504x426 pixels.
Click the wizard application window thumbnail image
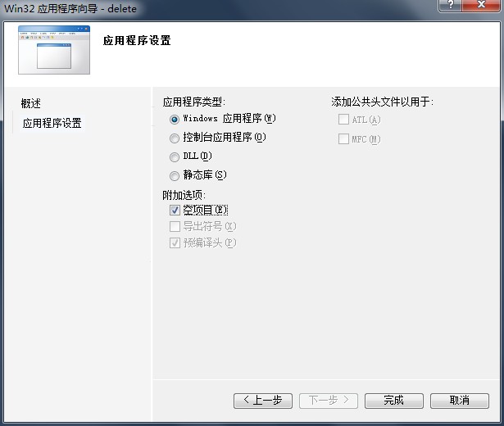click(x=54, y=50)
